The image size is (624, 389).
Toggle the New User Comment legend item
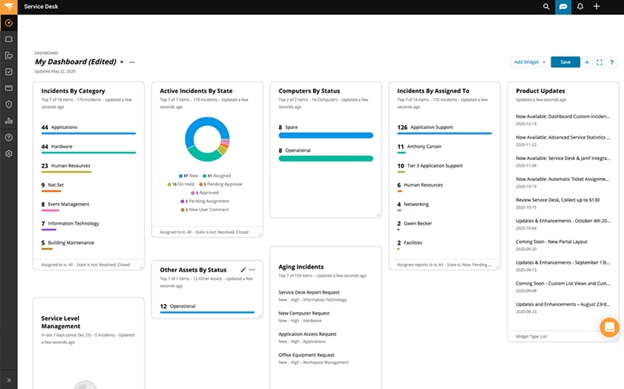[205, 209]
